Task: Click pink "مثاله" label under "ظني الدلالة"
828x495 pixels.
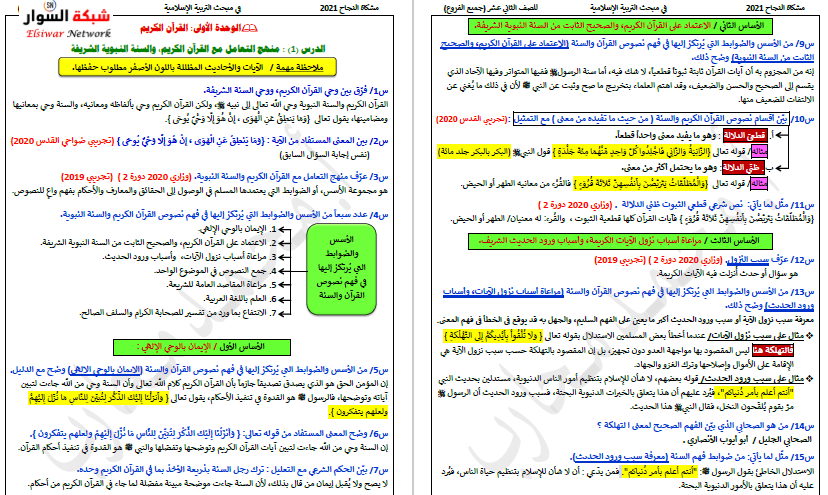Action: coord(759,184)
